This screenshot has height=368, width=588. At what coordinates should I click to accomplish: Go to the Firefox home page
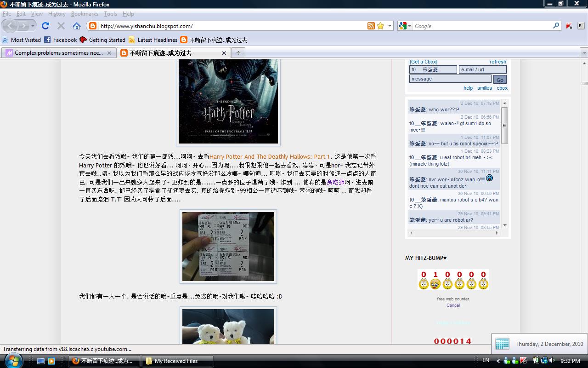coord(77,26)
